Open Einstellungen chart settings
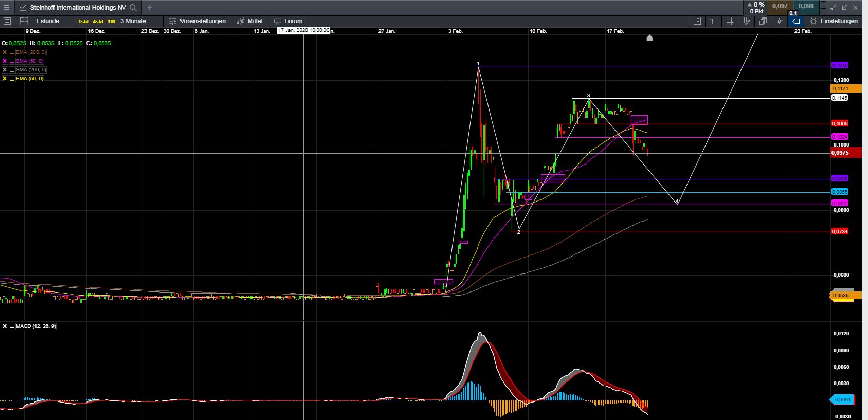 (834, 21)
